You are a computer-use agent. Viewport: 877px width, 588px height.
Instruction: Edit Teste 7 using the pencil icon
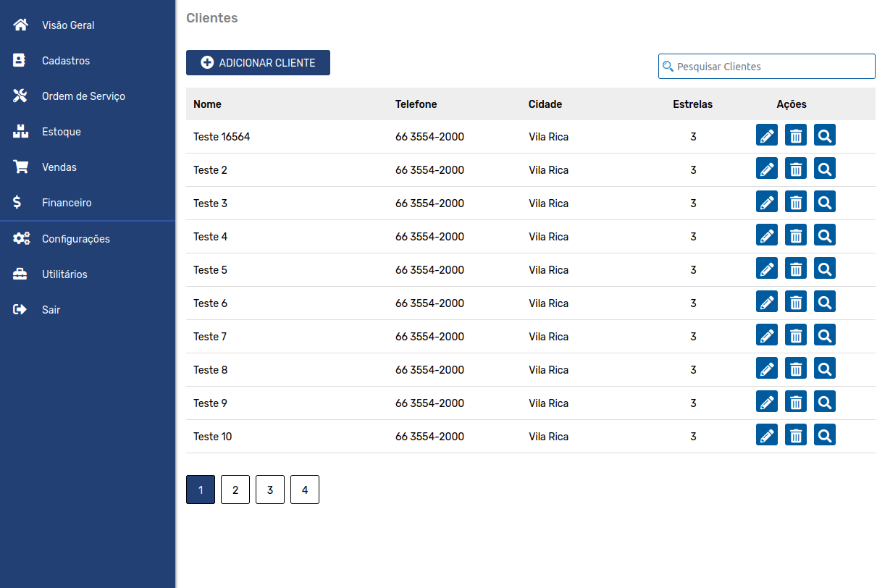(x=767, y=335)
